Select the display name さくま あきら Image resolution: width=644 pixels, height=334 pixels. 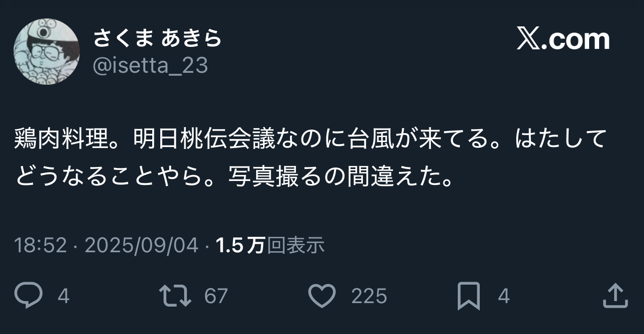(x=157, y=38)
